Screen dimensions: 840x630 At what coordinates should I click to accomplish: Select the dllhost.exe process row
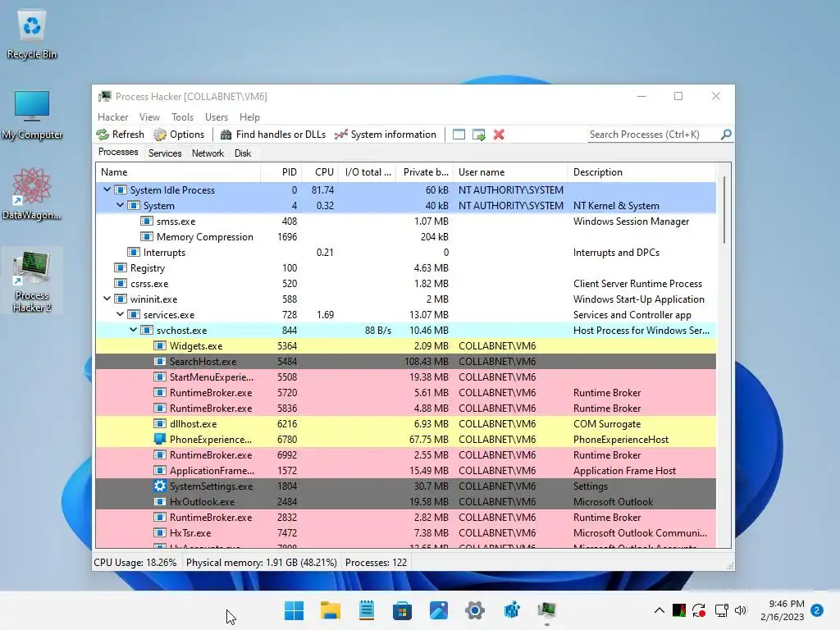405,424
